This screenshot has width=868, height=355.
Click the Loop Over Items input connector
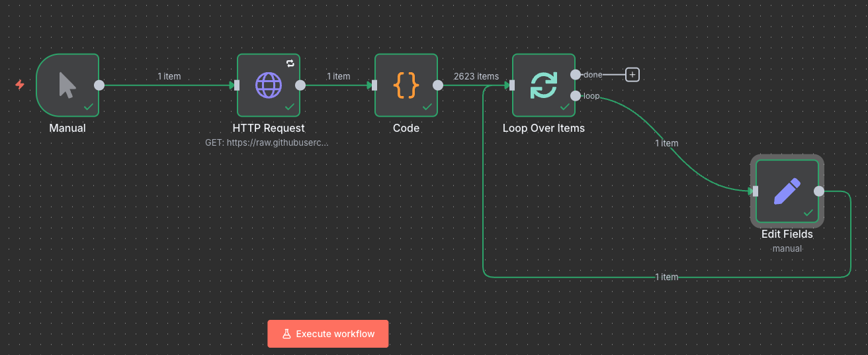click(x=512, y=85)
